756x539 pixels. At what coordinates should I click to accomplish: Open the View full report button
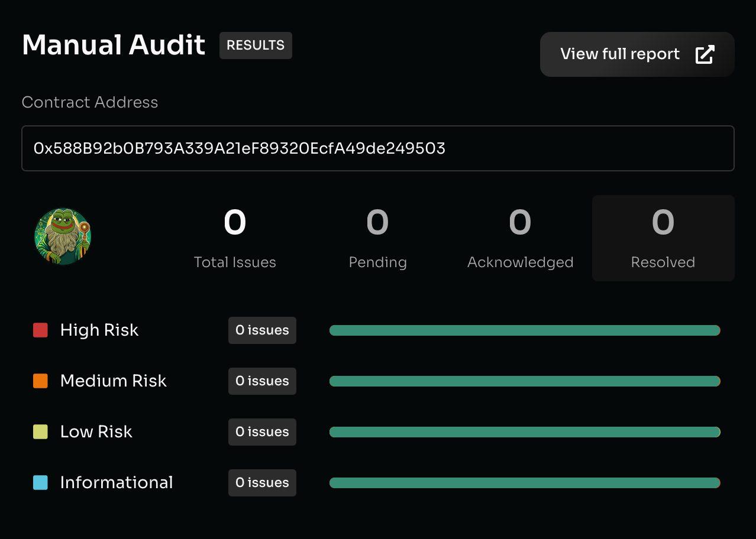[637, 54]
